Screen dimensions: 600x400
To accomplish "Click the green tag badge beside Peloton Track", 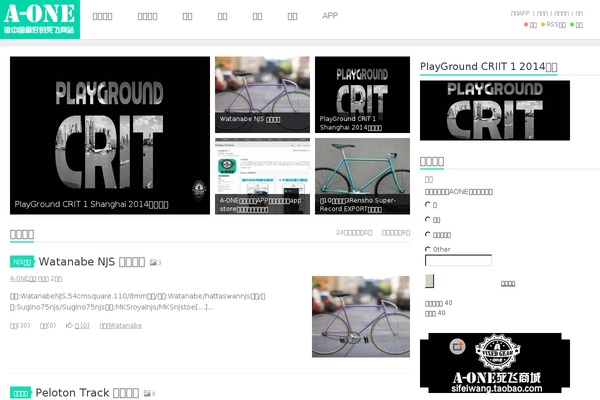I will 20,393.
